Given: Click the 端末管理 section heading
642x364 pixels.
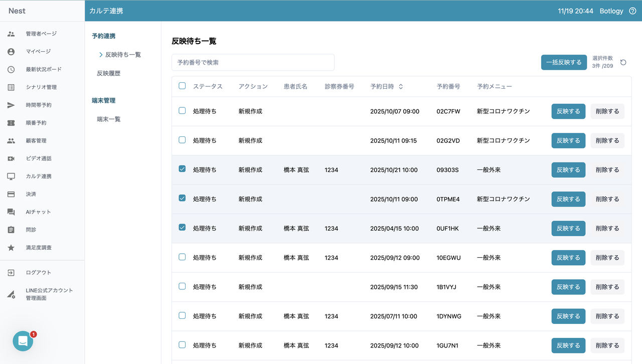Looking at the screenshot, I should coord(104,101).
